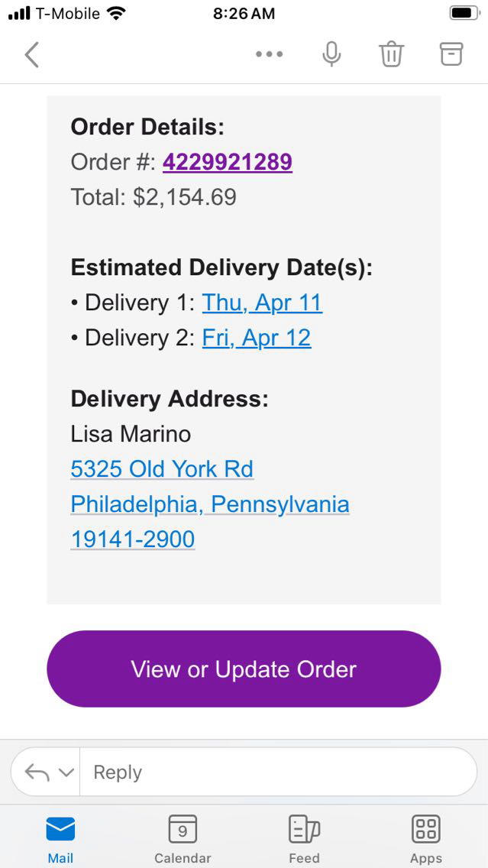Tap the microphone dictation icon
Image resolution: width=488 pixels, height=868 pixels.
coord(331,54)
